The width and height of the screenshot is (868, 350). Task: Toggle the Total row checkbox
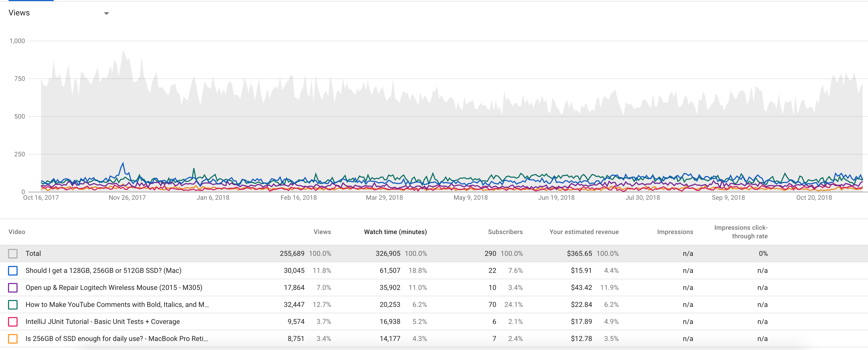pyautogui.click(x=13, y=253)
